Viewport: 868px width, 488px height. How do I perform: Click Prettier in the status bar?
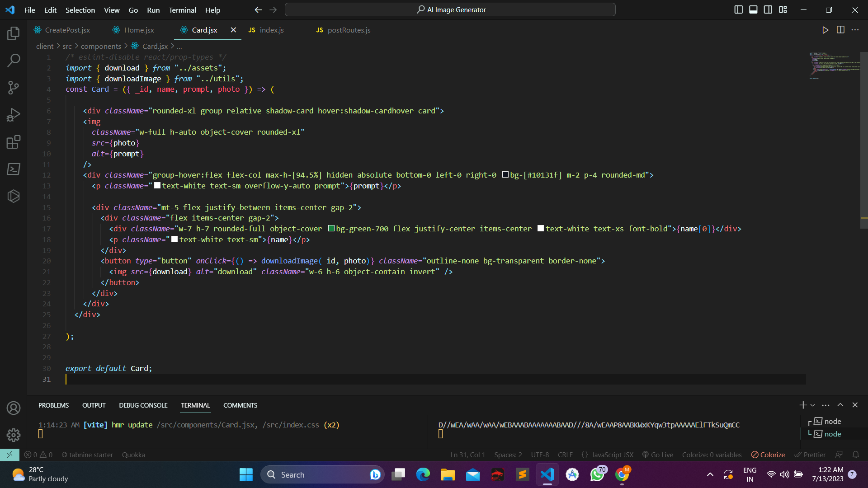[810, 455]
